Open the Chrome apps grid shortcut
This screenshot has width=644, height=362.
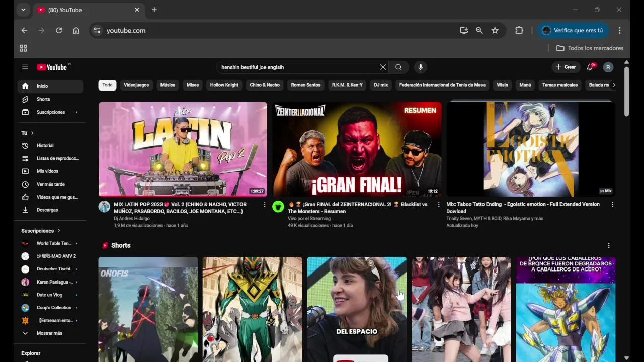(23, 48)
